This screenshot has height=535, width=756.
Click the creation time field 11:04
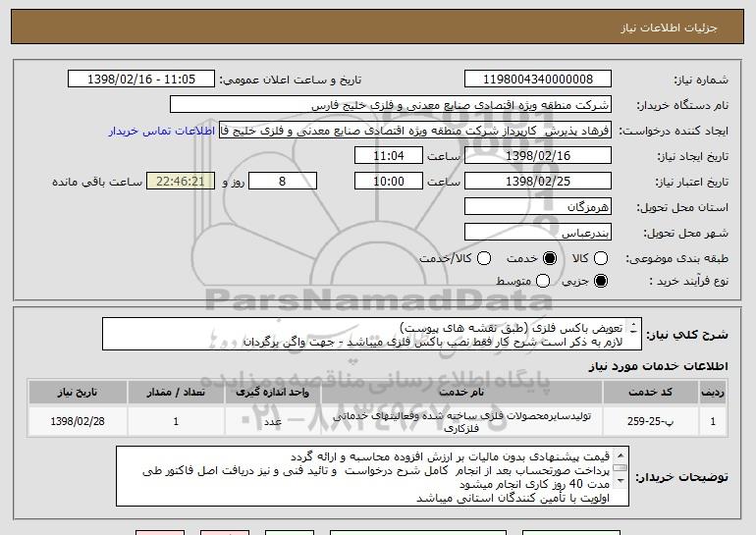click(389, 156)
